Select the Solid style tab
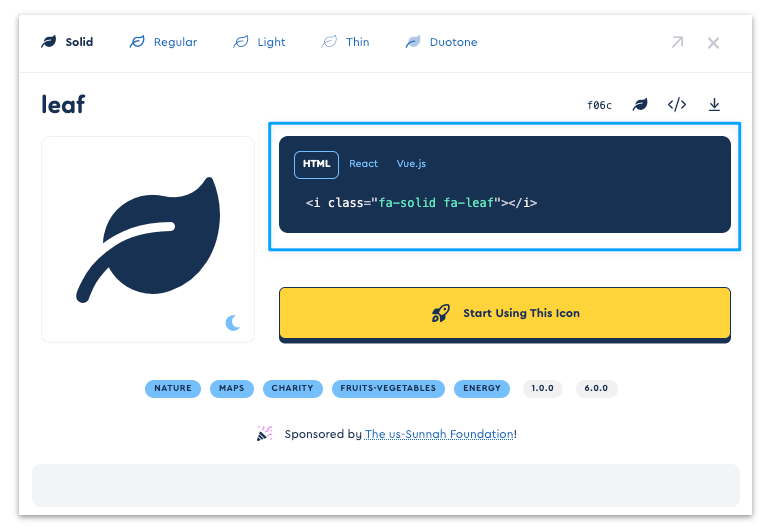This screenshot has width=770, height=532. pyautogui.click(x=67, y=42)
